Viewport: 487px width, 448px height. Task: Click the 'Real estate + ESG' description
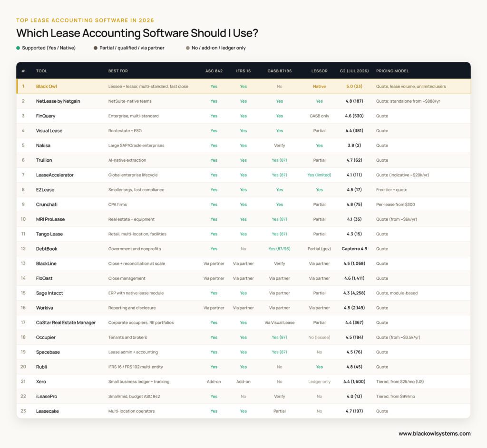(x=125, y=131)
